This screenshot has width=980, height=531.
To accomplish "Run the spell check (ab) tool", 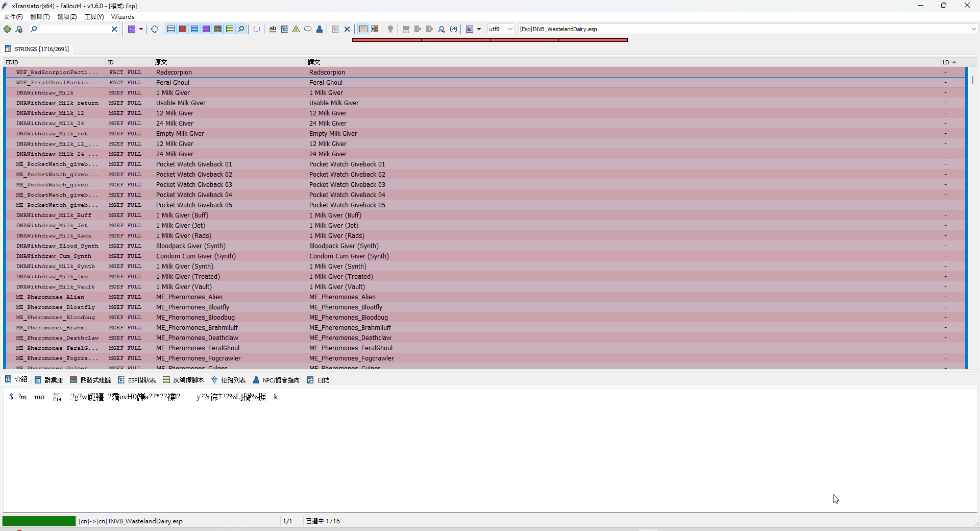I will point(273,29).
